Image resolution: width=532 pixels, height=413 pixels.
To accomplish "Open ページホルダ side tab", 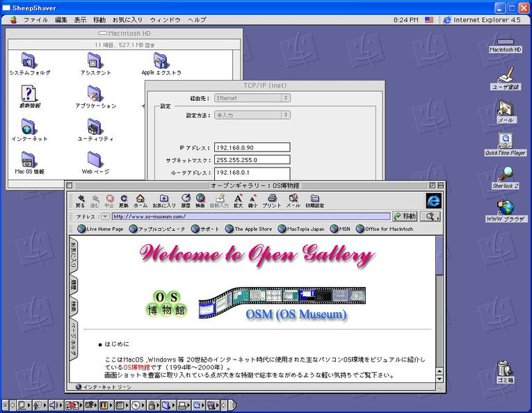I will point(73,339).
